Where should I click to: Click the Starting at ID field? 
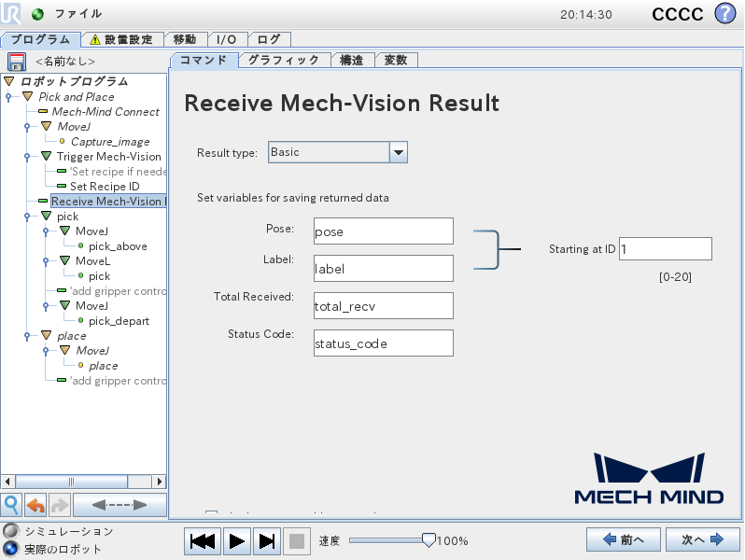pos(665,249)
